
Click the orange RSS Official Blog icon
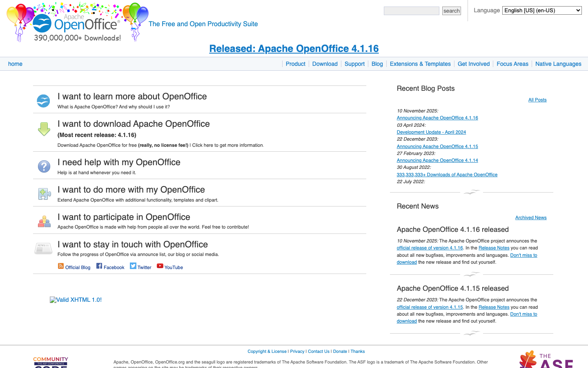pos(61,266)
